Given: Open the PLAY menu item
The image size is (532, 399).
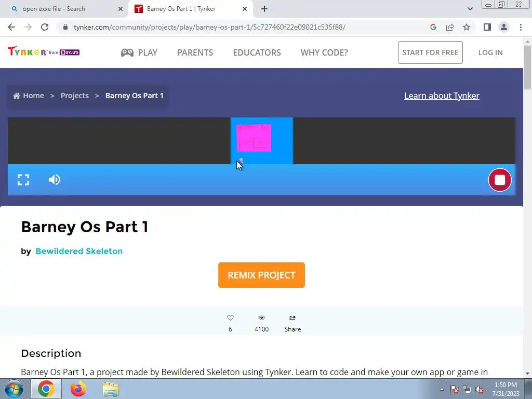Looking at the screenshot, I should click(x=148, y=52).
